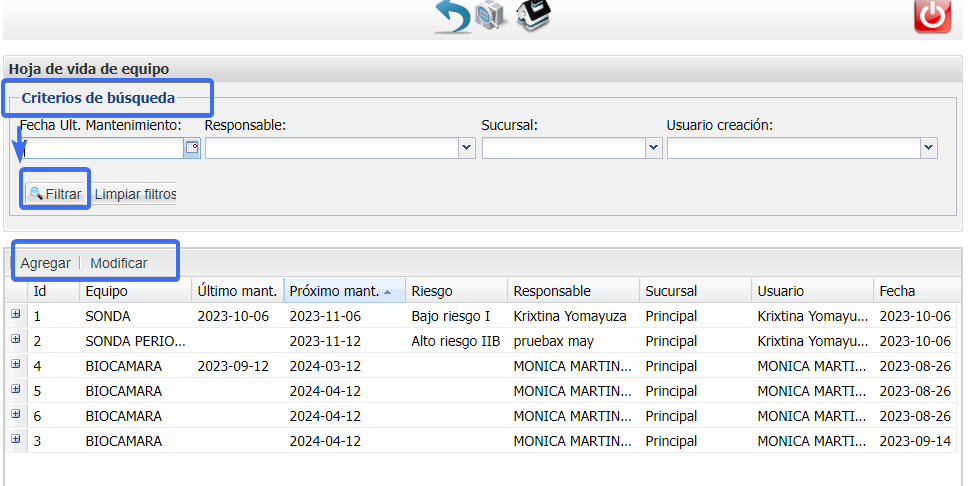Image resolution: width=971 pixels, height=486 pixels.
Task: Click the monitor icon beside the back arrow
Action: (x=490, y=17)
